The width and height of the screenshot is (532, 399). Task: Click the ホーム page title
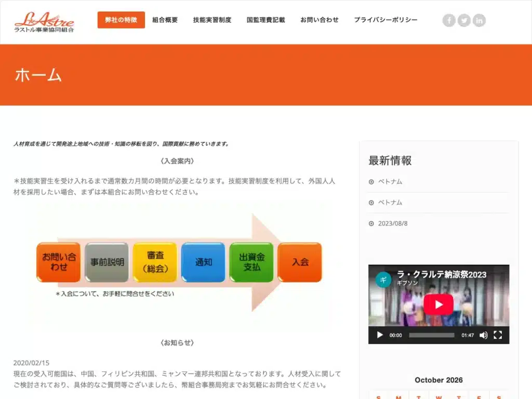38,75
